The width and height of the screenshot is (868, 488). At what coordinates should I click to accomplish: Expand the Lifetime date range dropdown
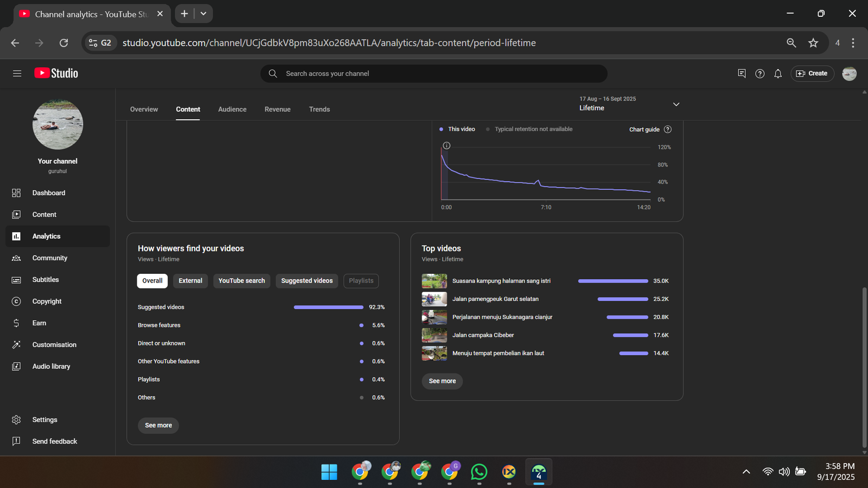point(676,104)
